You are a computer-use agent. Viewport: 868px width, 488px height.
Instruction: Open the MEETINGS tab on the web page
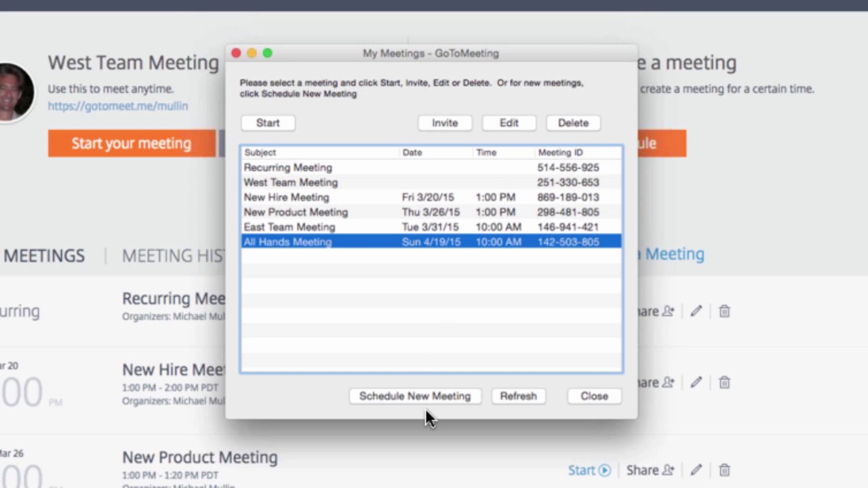[x=44, y=256]
